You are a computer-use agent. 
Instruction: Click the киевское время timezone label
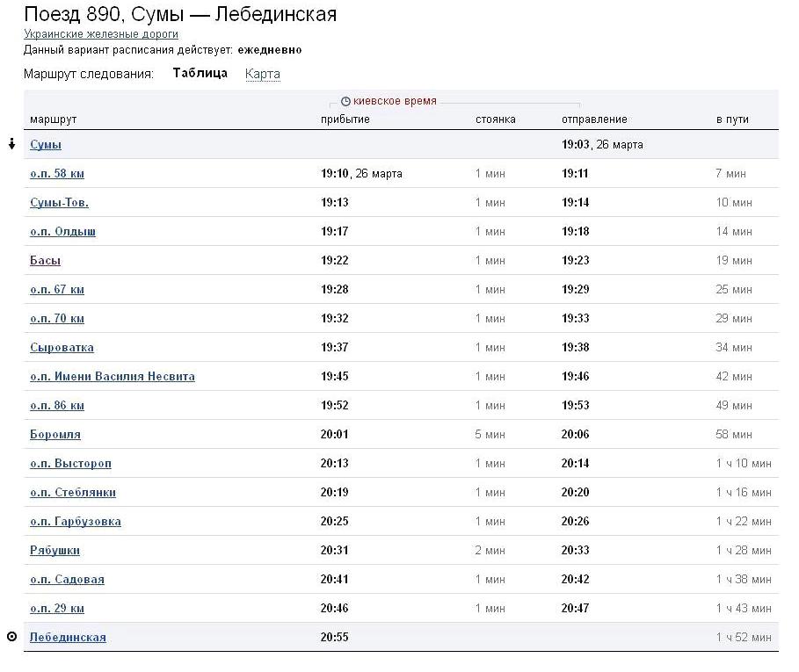click(x=395, y=102)
